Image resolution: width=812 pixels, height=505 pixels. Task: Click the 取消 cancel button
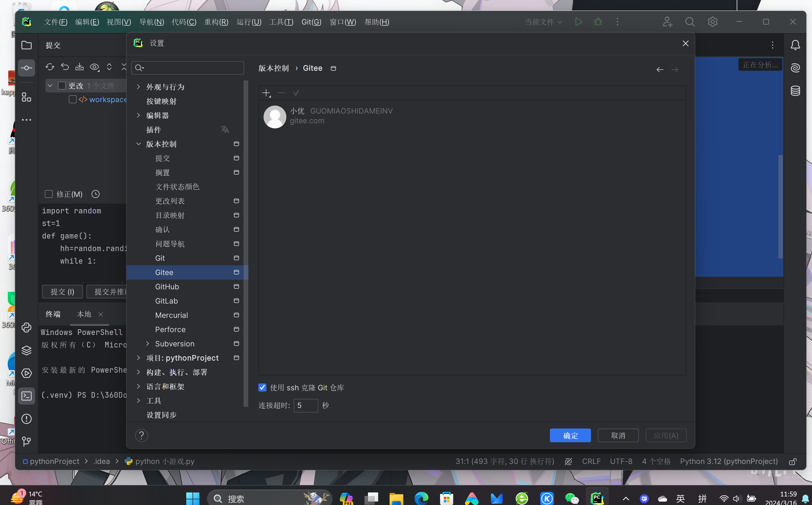point(618,435)
